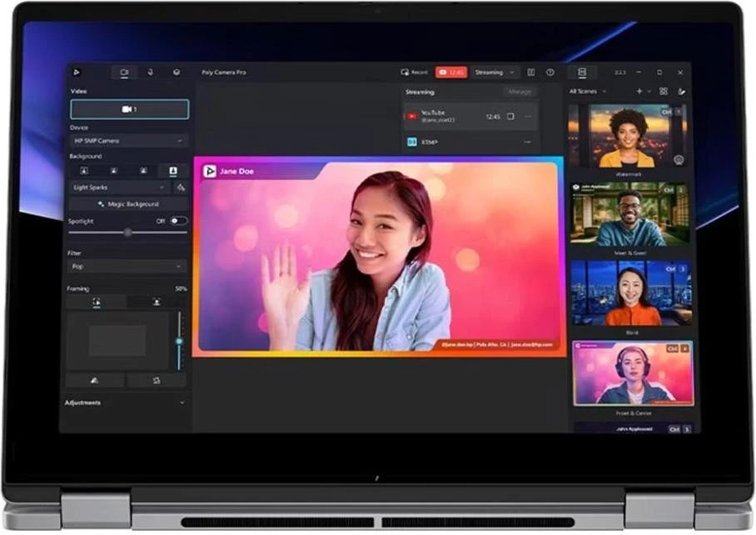Open the info help icon in toolbar
756x535 pixels.
pos(550,72)
